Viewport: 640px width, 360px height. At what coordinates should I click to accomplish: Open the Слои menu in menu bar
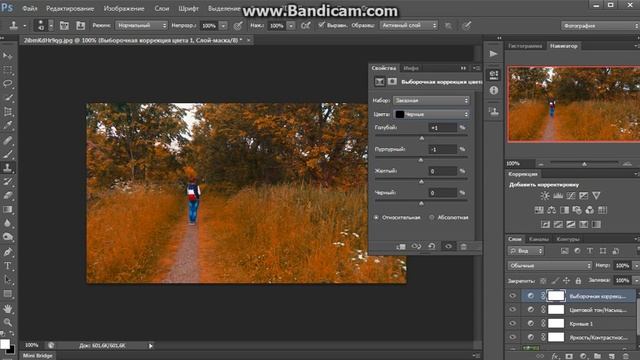(x=162, y=8)
